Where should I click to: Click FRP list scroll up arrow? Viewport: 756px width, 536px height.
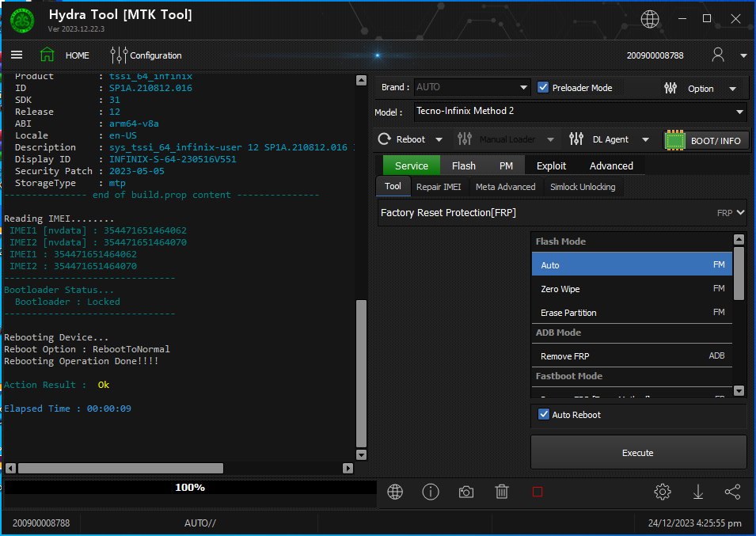[x=739, y=239]
